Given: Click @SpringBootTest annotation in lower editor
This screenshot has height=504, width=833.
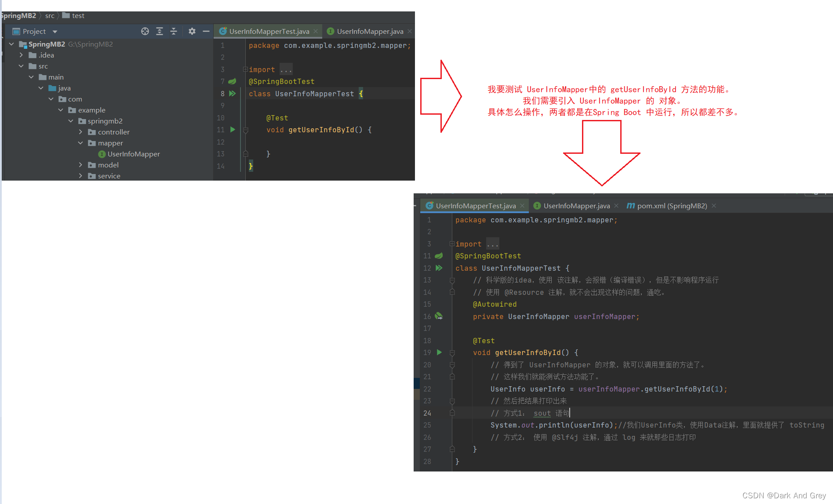Looking at the screenshot, I should tap(488, 256).
